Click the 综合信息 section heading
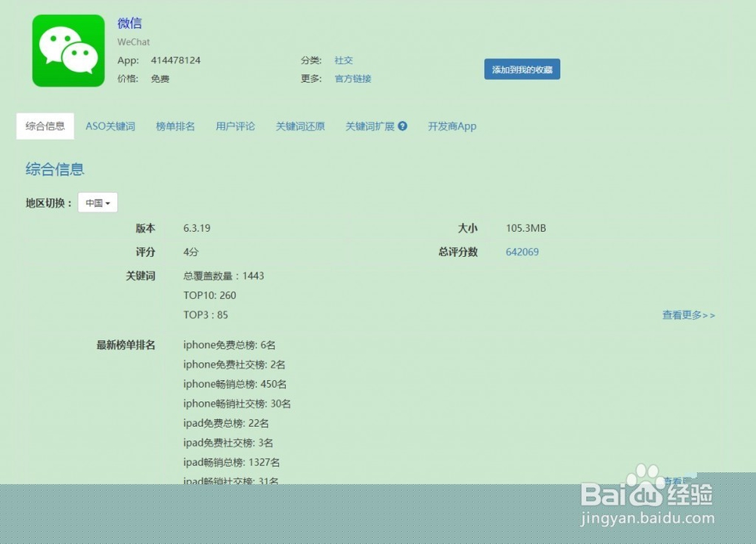The image size is (756, 544). (55, 169)
